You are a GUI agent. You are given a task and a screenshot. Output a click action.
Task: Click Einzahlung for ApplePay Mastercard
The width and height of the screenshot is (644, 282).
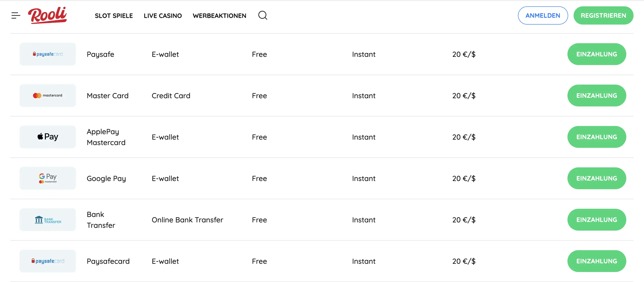coord(597,137)
